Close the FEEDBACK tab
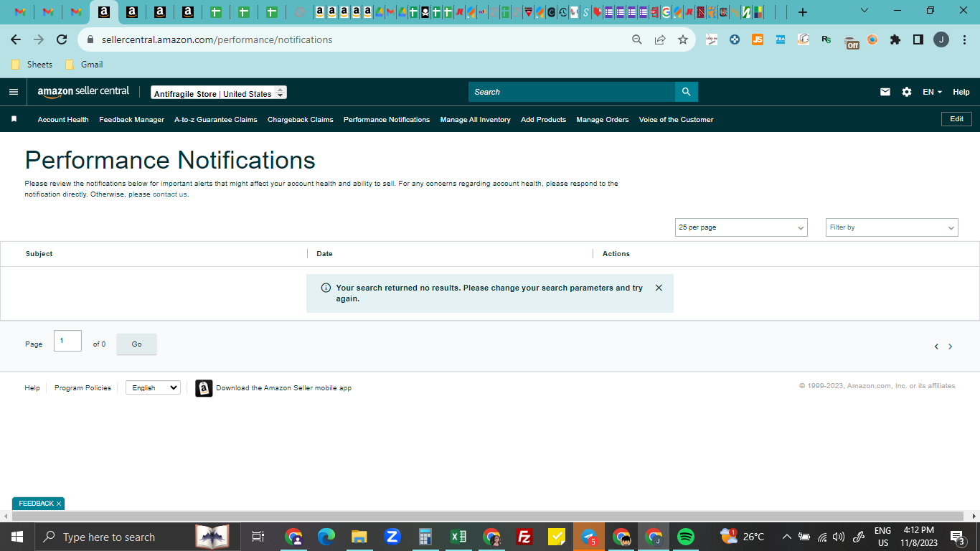 coord(59,504)
